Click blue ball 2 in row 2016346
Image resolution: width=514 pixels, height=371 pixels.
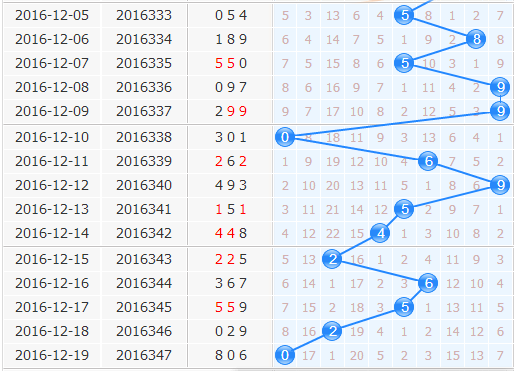[x=332, y=331]
